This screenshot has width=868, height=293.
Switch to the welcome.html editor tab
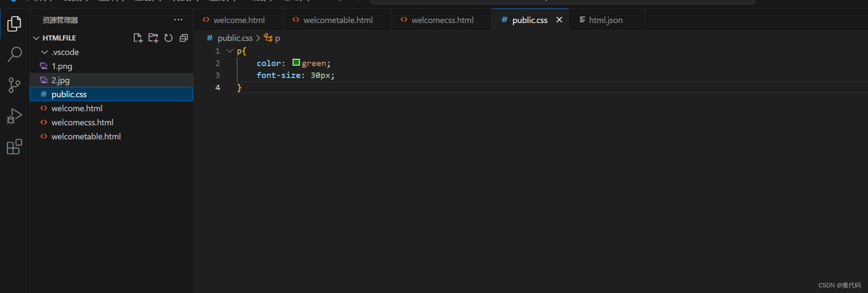point(239,20)
